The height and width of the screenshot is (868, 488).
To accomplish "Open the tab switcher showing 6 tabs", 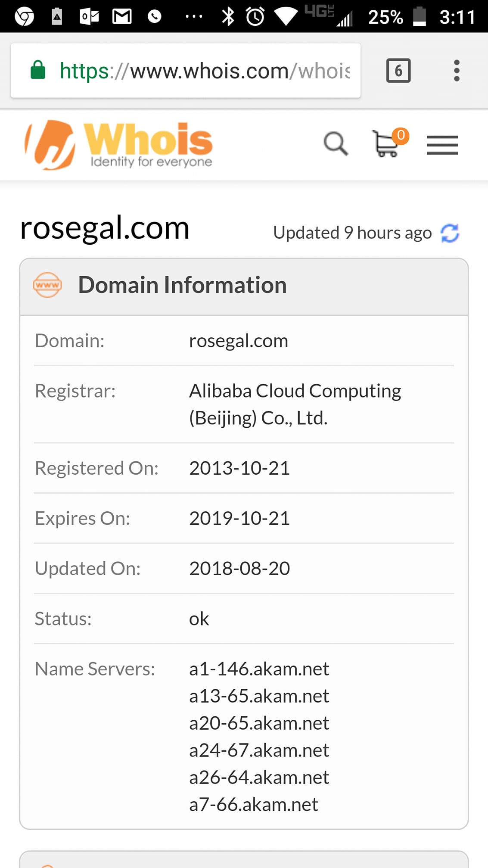I will pyautogui.click(x=398, y=71).
